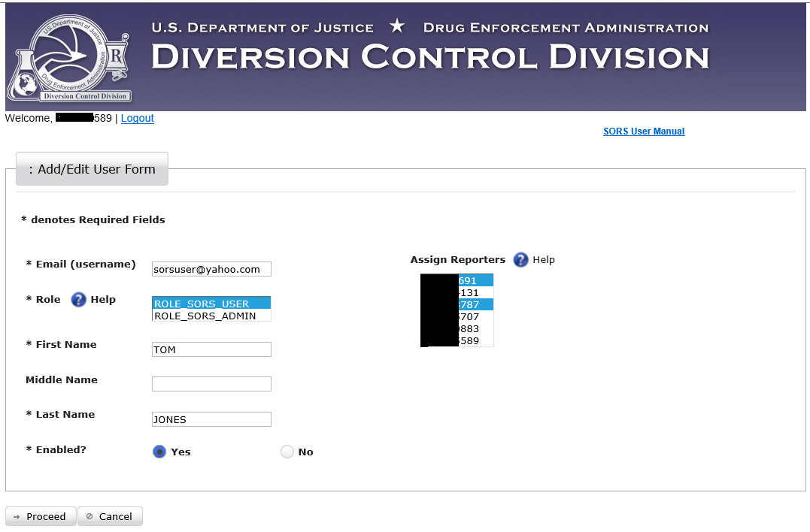810x532 pixels.
Task: Click the Role help question mark icon
Action: click(x=78, y=299)
